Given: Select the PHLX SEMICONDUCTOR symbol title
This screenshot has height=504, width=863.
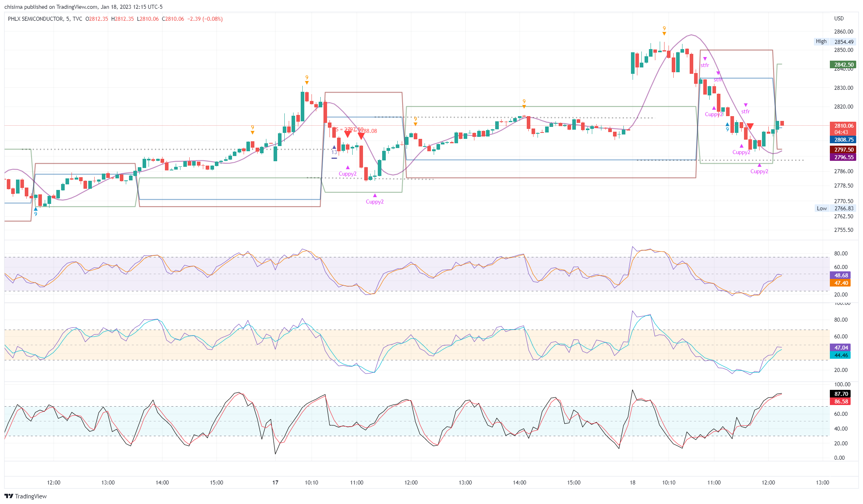Looking at the screenshot, I should coord(35,19).
